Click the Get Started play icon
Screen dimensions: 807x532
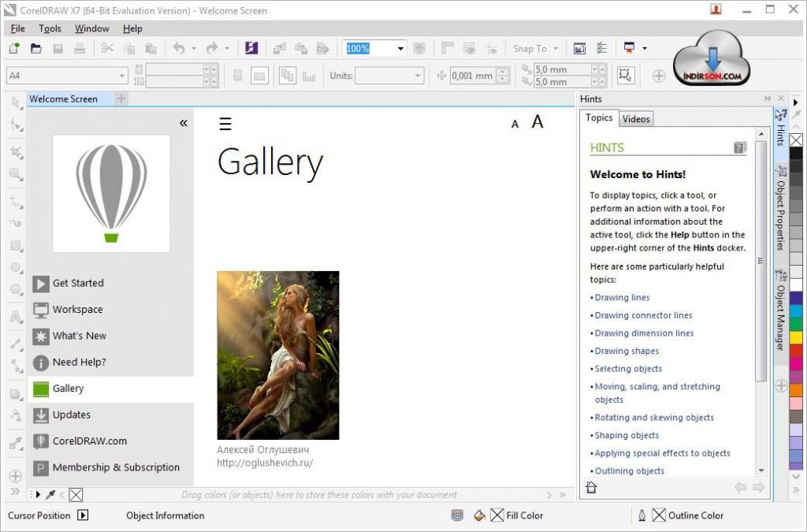pyautogui.click(x=41, y=284)
